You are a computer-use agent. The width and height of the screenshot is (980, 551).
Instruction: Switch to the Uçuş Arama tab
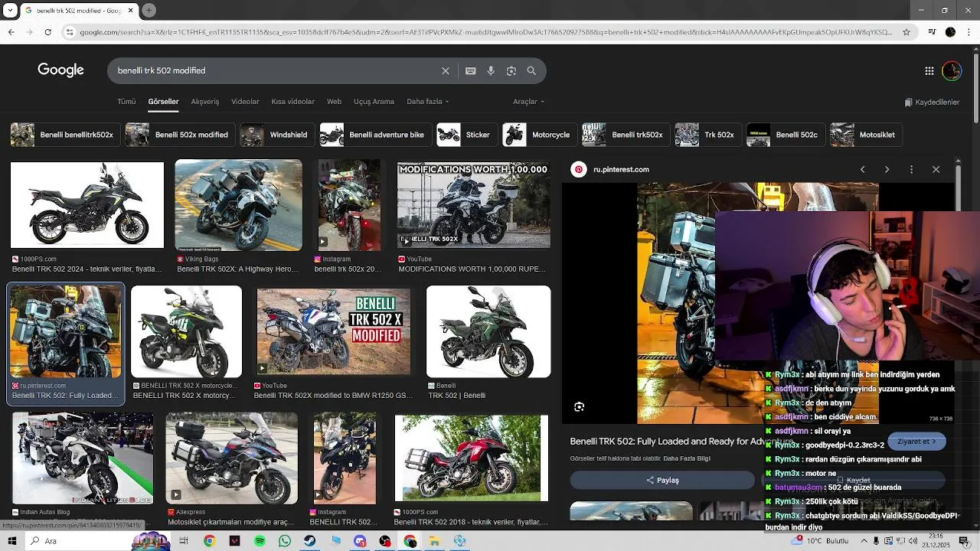(x=374, y=101)
